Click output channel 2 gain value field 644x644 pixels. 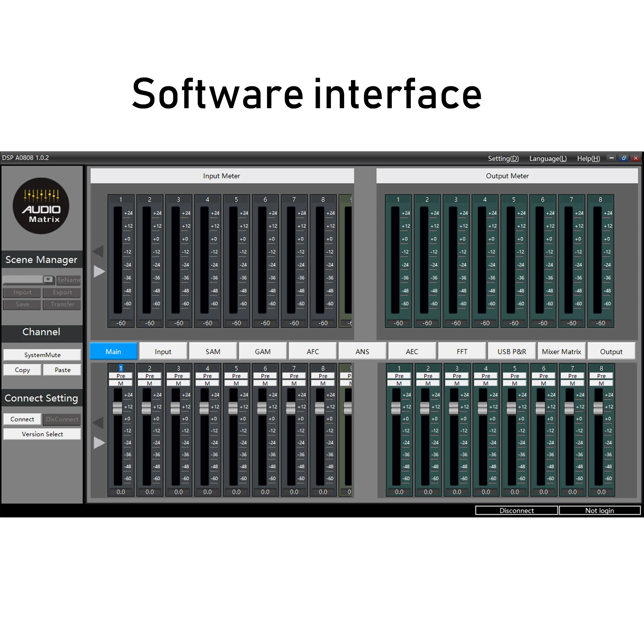click(x=428, y=492)
